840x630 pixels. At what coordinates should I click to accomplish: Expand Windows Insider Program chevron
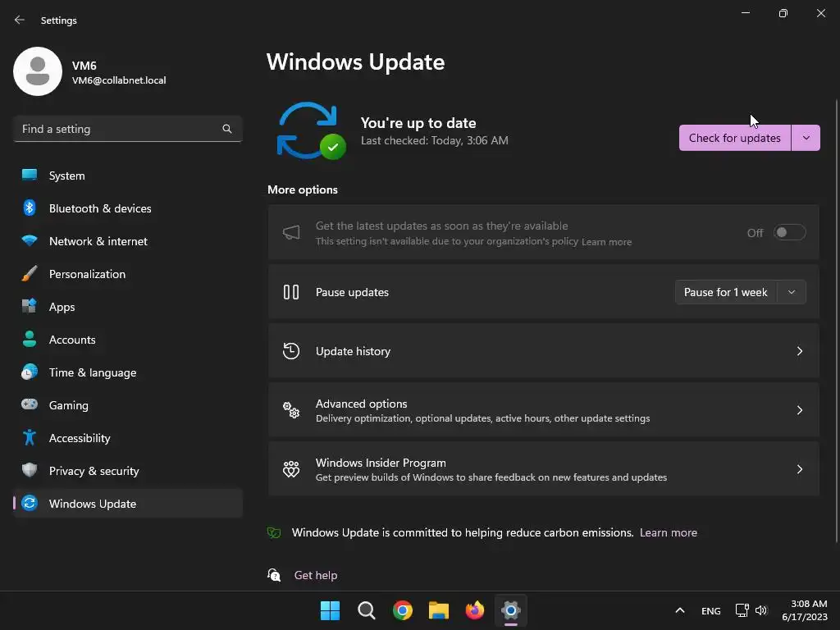[x=799, y=469]
